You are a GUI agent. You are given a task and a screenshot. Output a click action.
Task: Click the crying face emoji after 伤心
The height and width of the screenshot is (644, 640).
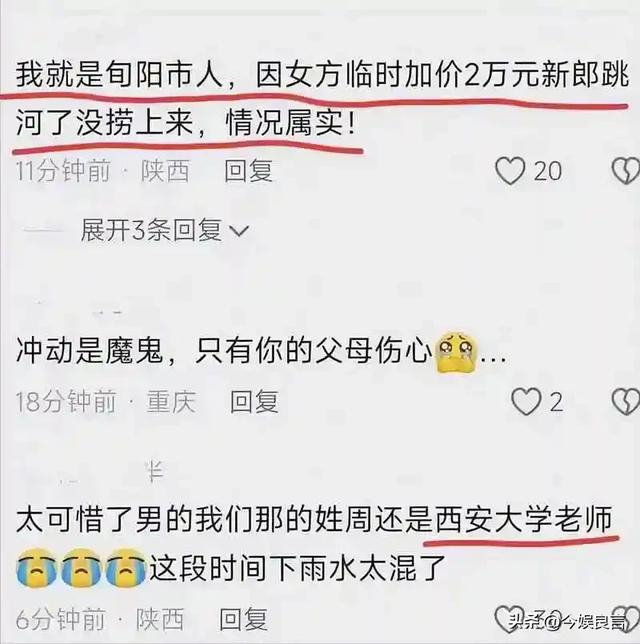(x=457, y=352)
